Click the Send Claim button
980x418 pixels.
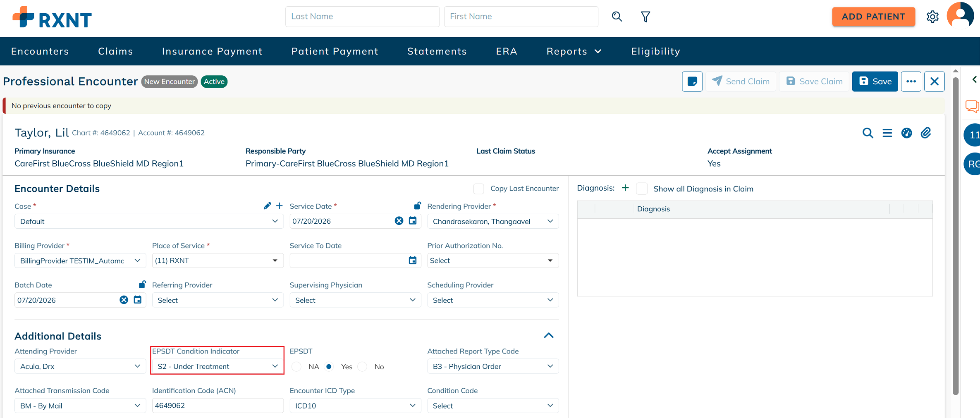[741, 81]
